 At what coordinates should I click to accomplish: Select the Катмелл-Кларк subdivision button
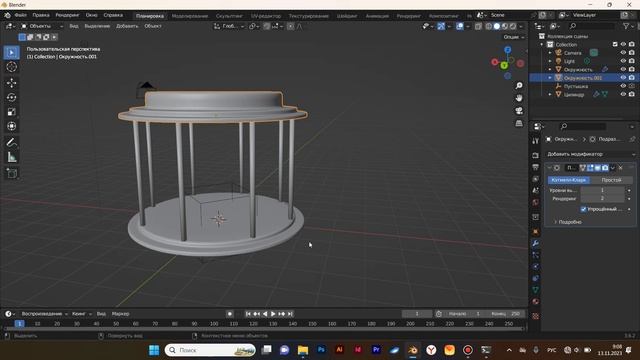(x=569, y=180)
